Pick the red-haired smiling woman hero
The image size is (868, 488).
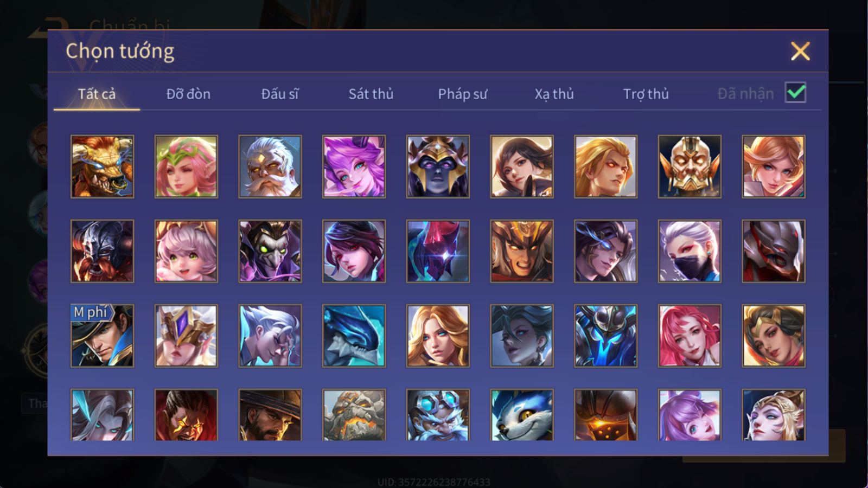click(x=690, y=336)
